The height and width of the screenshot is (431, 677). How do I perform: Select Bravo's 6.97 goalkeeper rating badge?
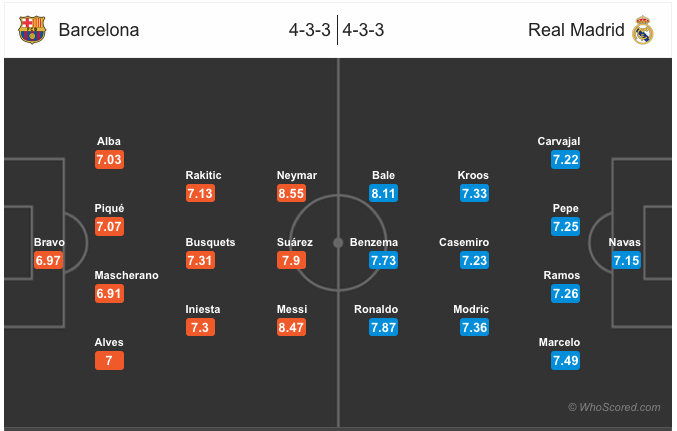click(48, 260)
